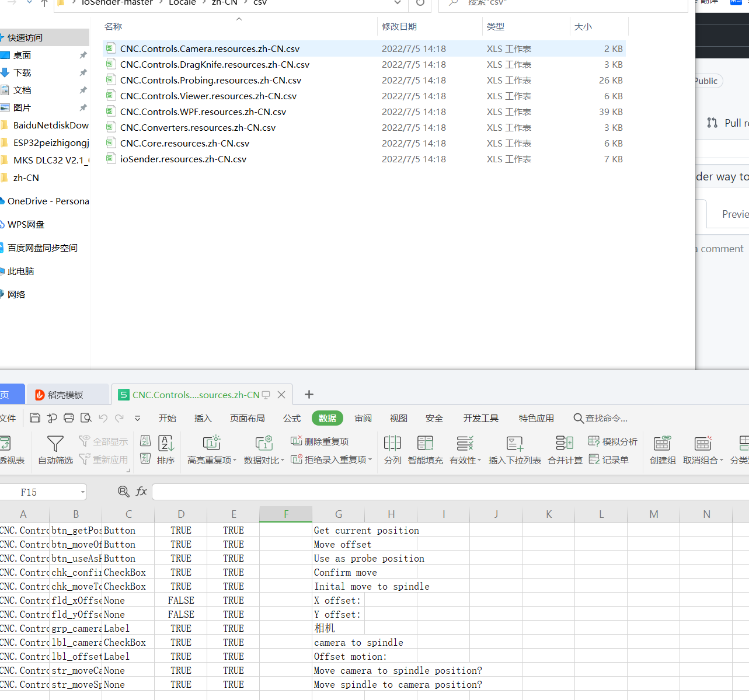Click the refresh button in Explorer address bar

[420, 3]
